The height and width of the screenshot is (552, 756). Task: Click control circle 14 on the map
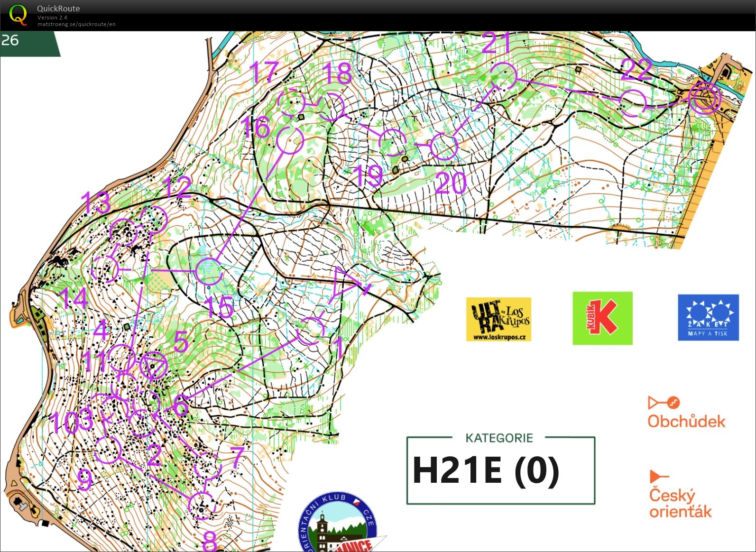click(105, 269)
